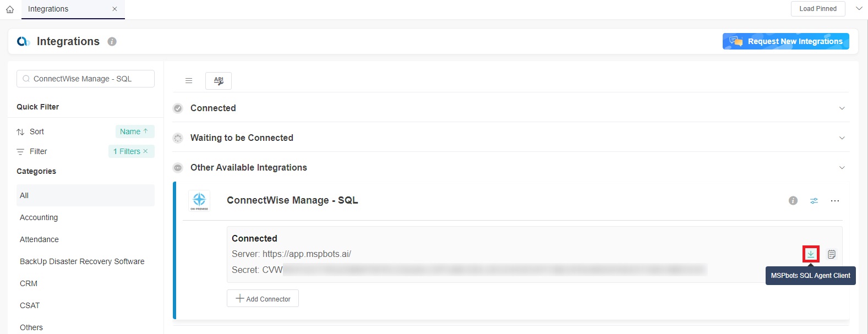Click the Request New Integrations button
This screenshot has height=334, width=868.
pyautogui.click(x=785, y=41)
